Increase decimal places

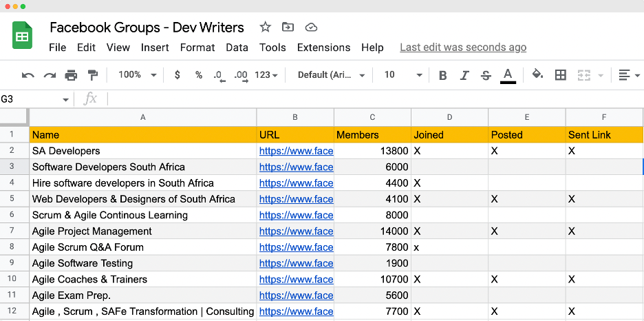coord(241,76)
